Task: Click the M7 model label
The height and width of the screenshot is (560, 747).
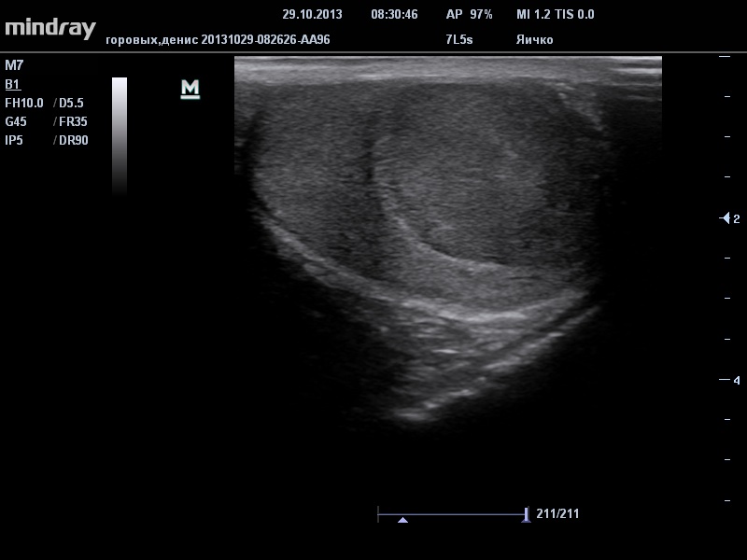Action: click(x=14, y=65)
